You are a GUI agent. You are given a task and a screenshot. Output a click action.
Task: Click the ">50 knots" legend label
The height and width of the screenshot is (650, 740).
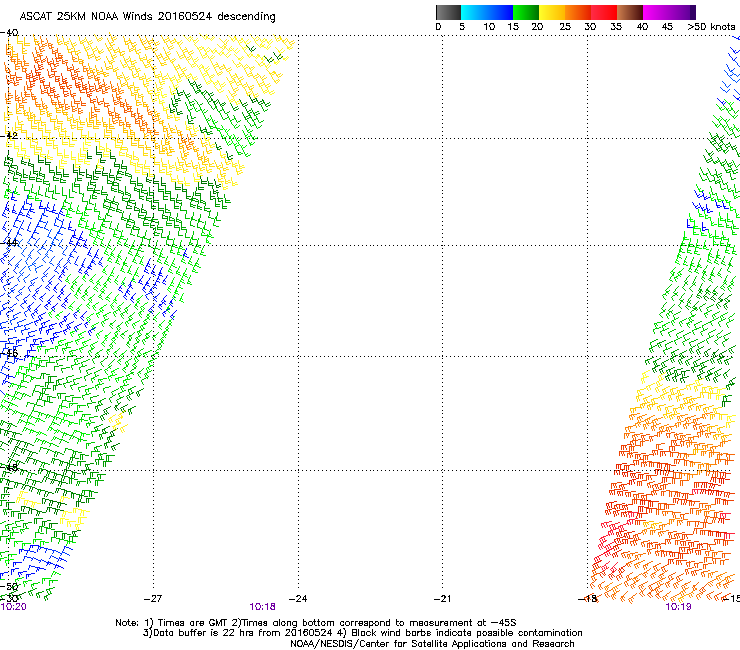tap(711, 27)
